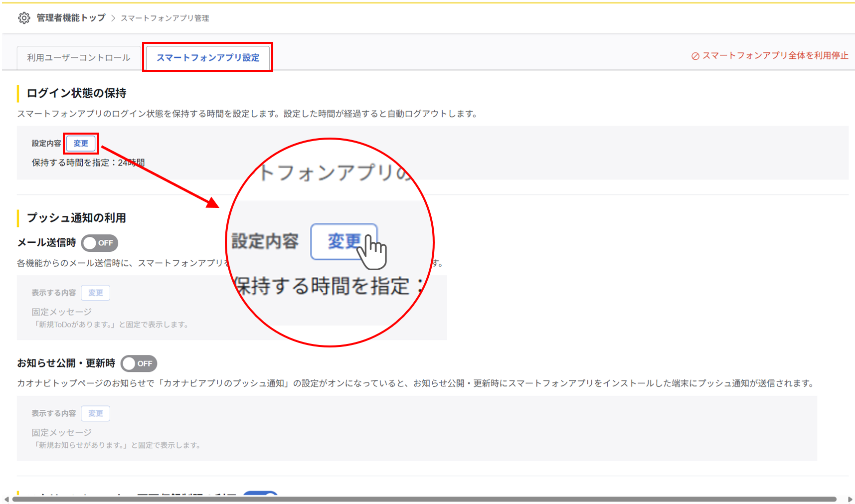Click the left scroll arrow
The image size is (855, 504).
click(x=6, y=499)
